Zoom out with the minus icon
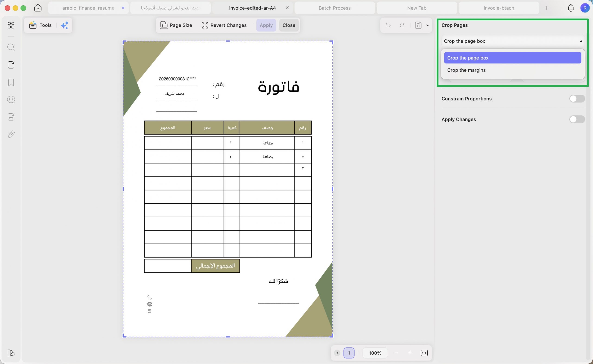The width and height of the screenshot is (593, 364). pos(396,353)
